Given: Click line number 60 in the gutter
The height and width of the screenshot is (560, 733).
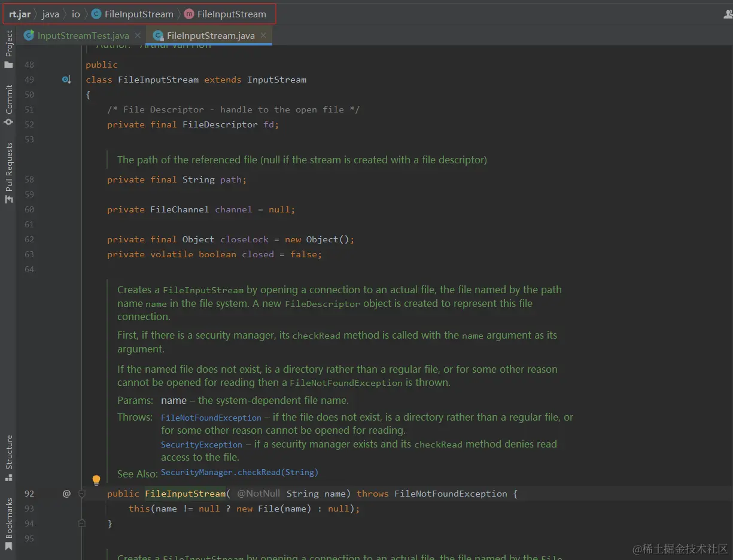Looking at the screenshot, I should [x=29, y=209].
